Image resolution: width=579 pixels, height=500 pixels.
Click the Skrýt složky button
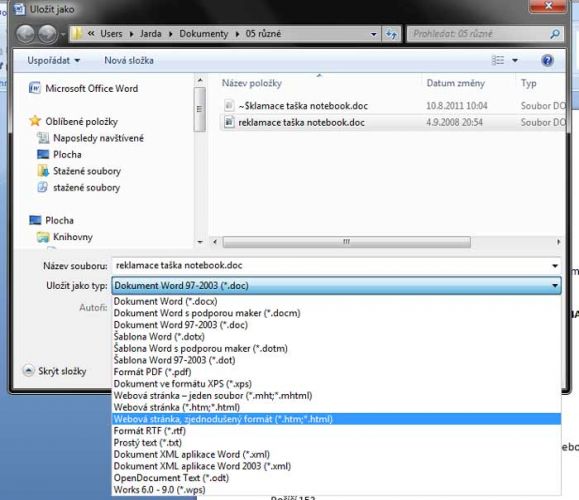tap(55, 371)
